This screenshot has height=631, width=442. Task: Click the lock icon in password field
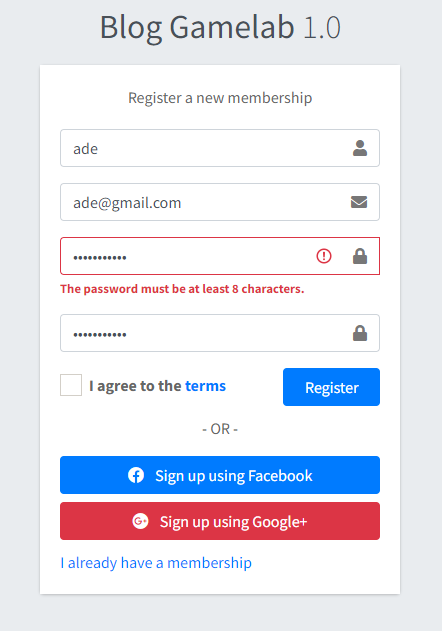tap(360, 256)
